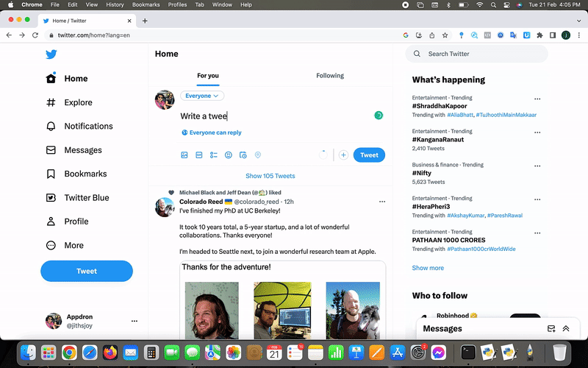Add media image to tweet
Image resolution: width=588 pixels, height=368 pixels.
tap(184, 155)
